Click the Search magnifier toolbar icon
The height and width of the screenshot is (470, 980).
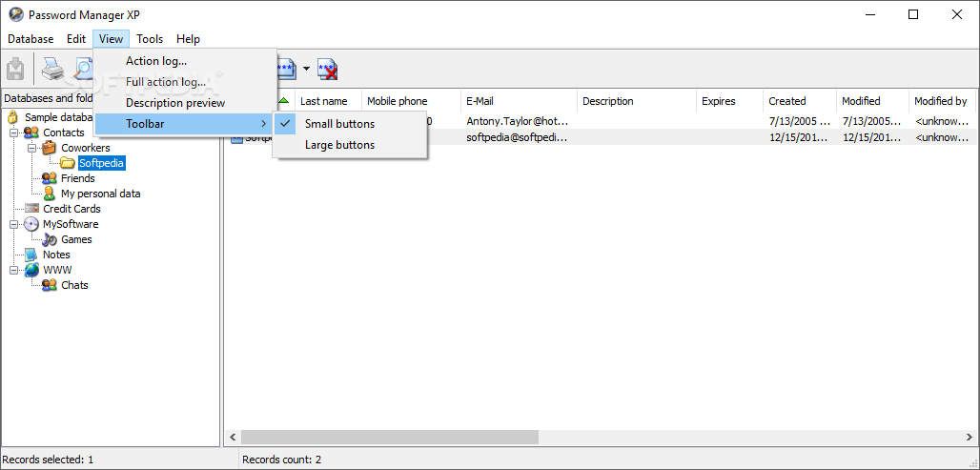point(84,69)
